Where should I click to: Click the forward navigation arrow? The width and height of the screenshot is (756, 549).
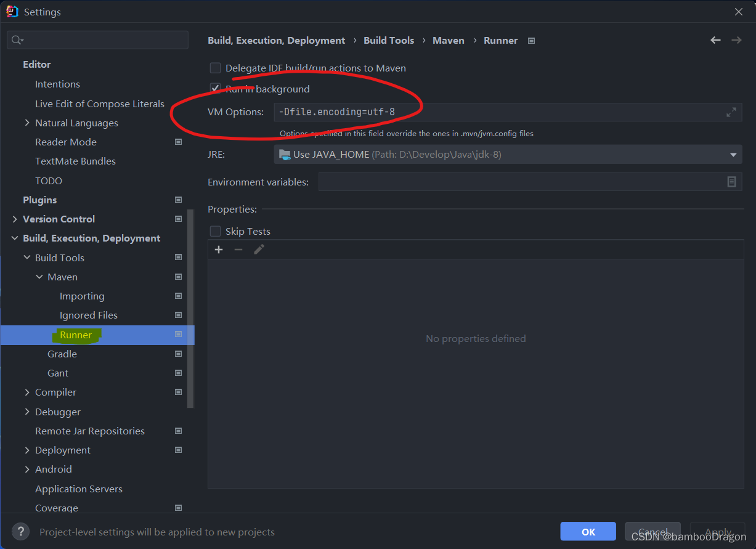tap(736, 40)
